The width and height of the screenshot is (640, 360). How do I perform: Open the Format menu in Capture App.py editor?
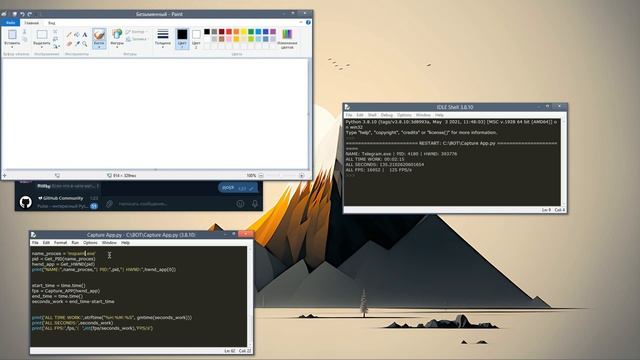click(60, 242)
